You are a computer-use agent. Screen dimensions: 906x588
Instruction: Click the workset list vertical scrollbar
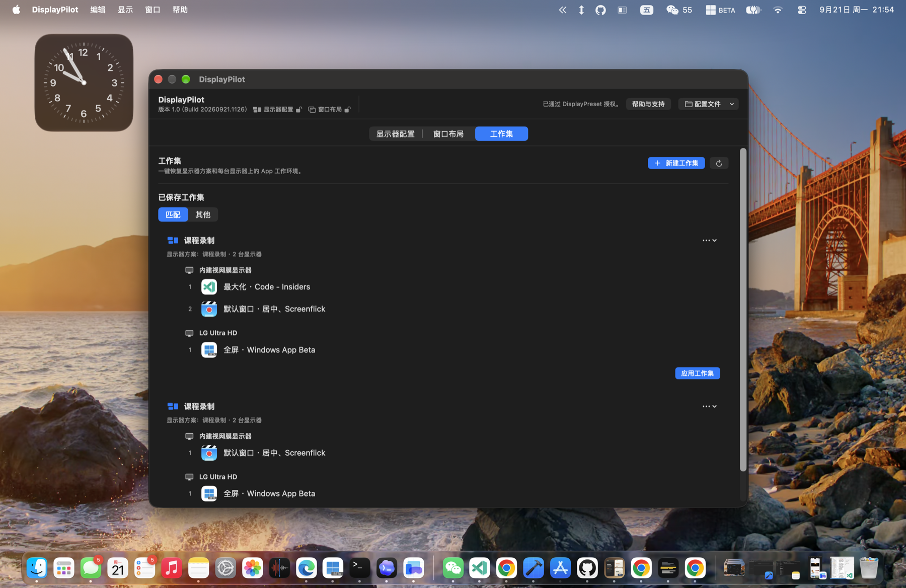(743, 309)
